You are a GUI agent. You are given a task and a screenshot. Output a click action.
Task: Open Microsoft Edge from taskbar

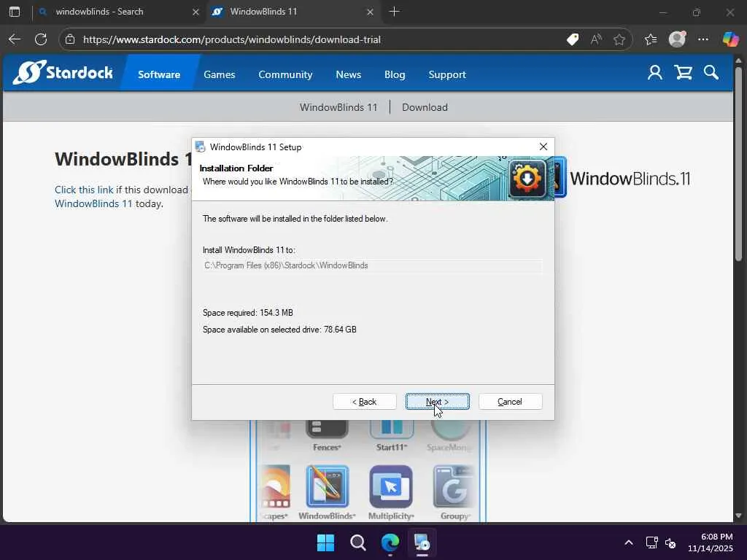point(390,542)
